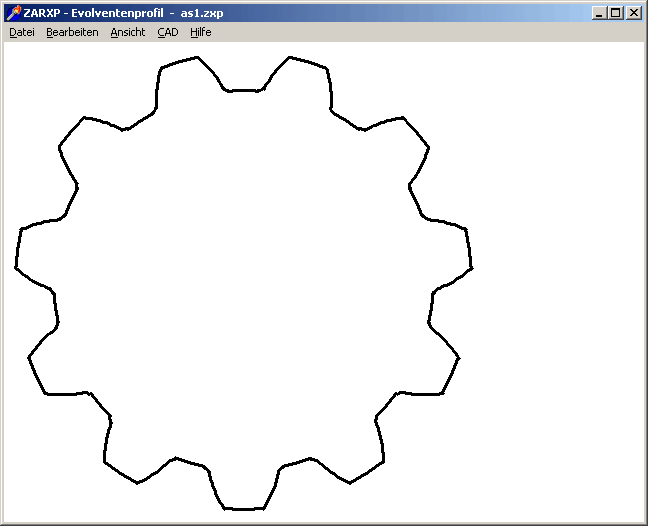Open the Ansicht menu

tap(128, 32)
